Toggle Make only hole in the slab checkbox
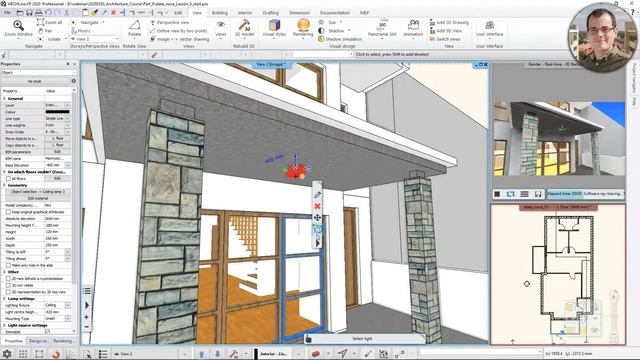The width and height of the screenshot is (640, 360). pos(8,265)
